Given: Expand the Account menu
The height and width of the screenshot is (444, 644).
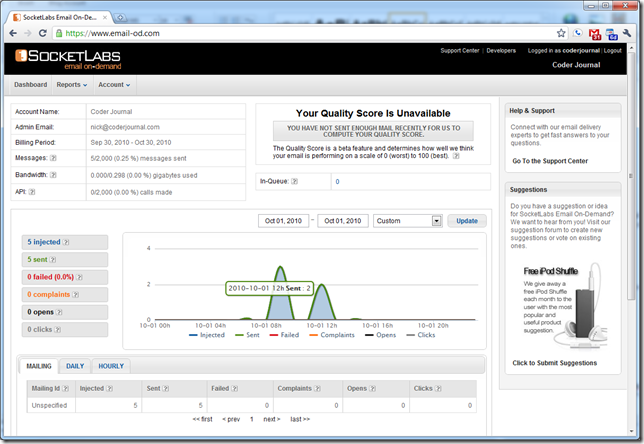Looking at the screenshot, I should click(116, 85).
